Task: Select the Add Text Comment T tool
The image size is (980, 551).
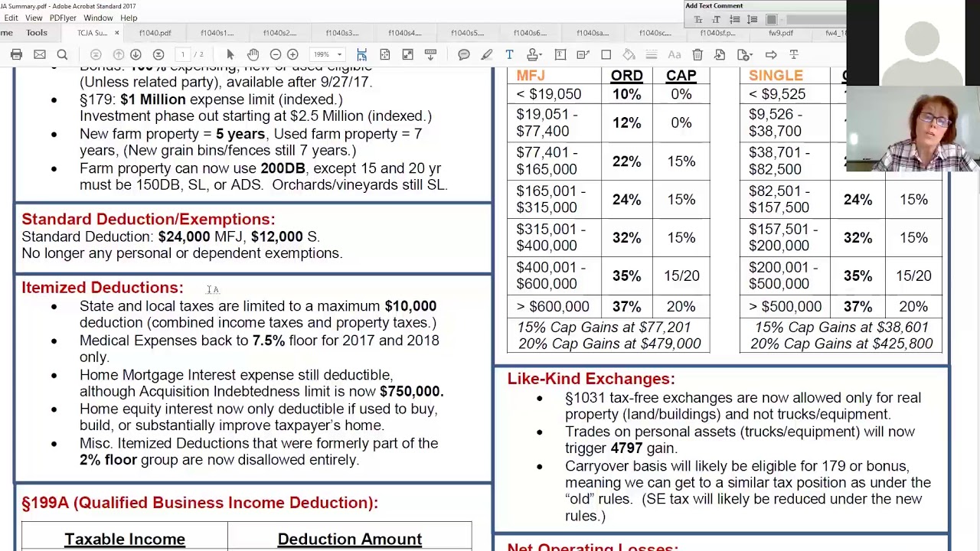Action: [509, 54]
